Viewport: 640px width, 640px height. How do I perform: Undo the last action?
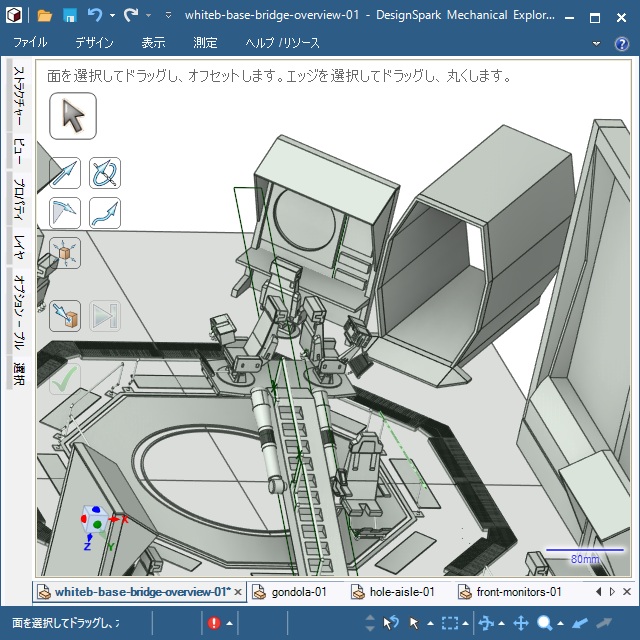(95, 16)
